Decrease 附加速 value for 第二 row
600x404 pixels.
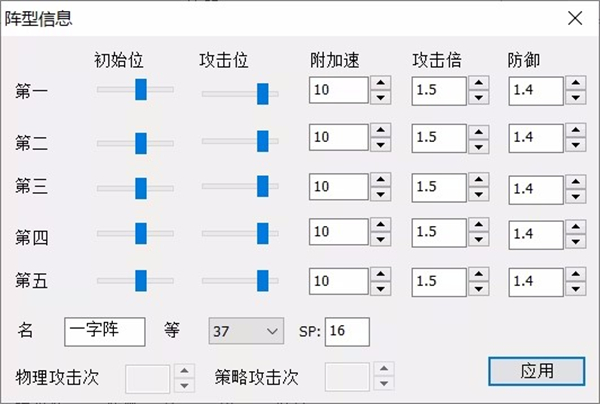(x=380, y=144)
